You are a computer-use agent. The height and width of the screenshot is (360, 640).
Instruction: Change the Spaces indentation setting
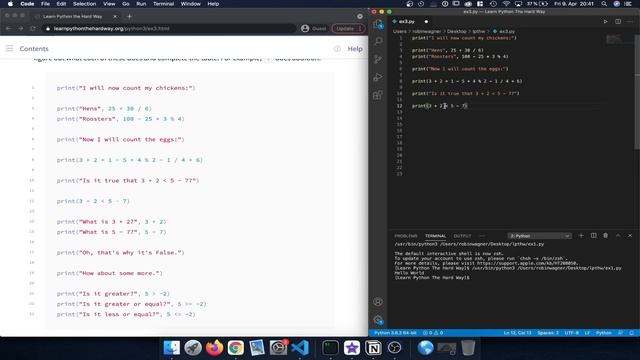[x=548, y=333]
